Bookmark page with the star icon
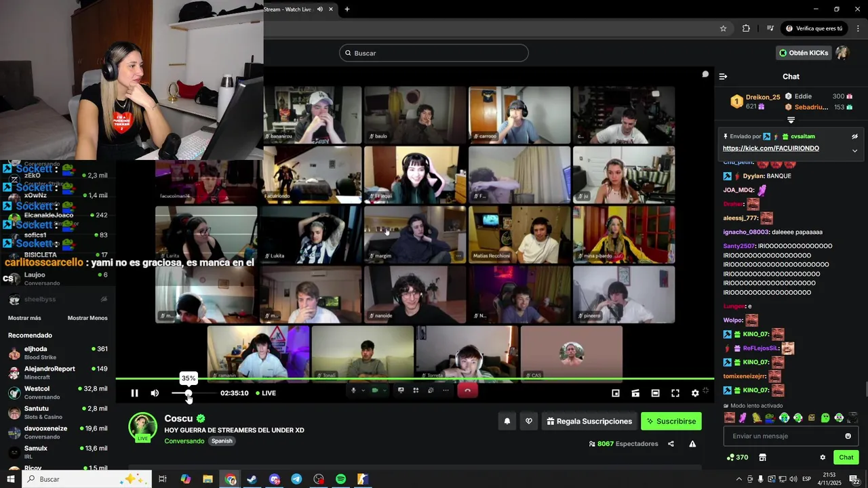This screenshot has height=488, width=868. coord(723,28)
